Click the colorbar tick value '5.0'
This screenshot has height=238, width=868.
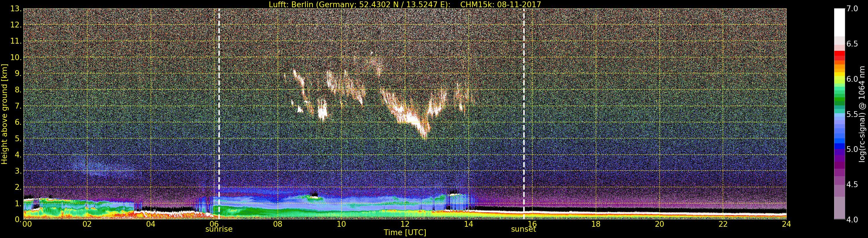[x=852, y=149]
